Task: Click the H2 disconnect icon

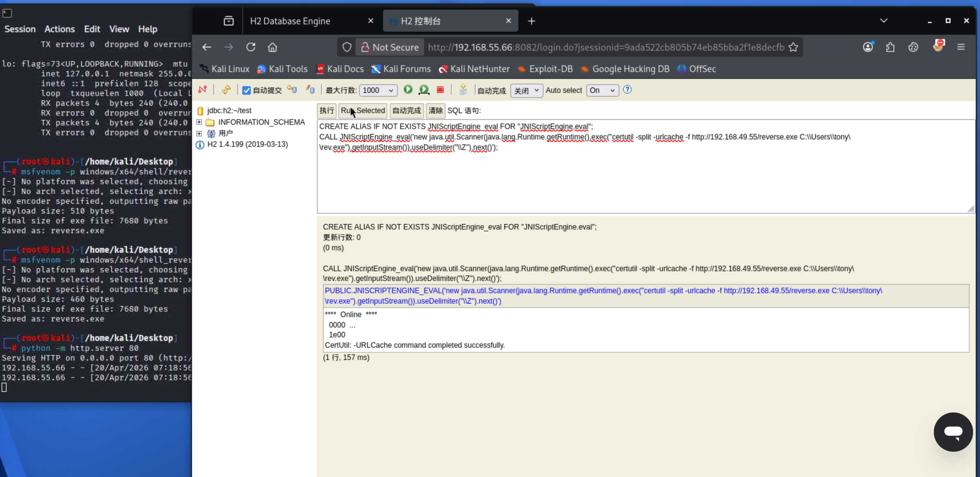Action: point(202,90)
